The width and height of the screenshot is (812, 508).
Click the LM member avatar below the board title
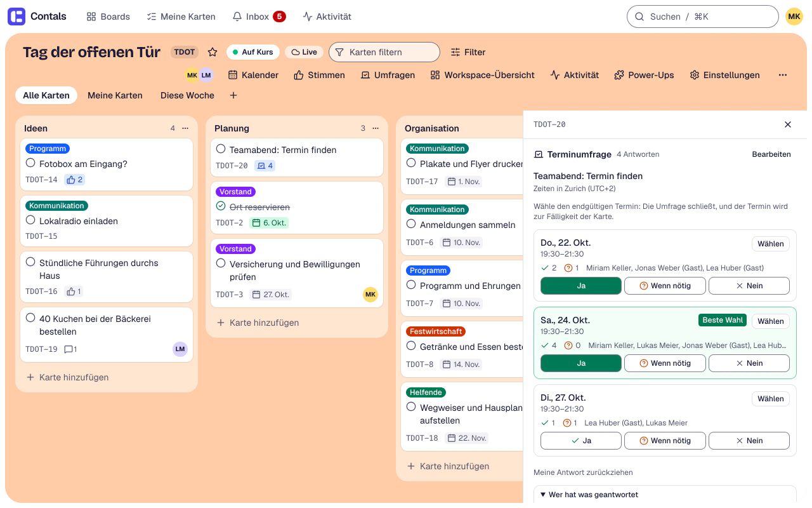206,75
